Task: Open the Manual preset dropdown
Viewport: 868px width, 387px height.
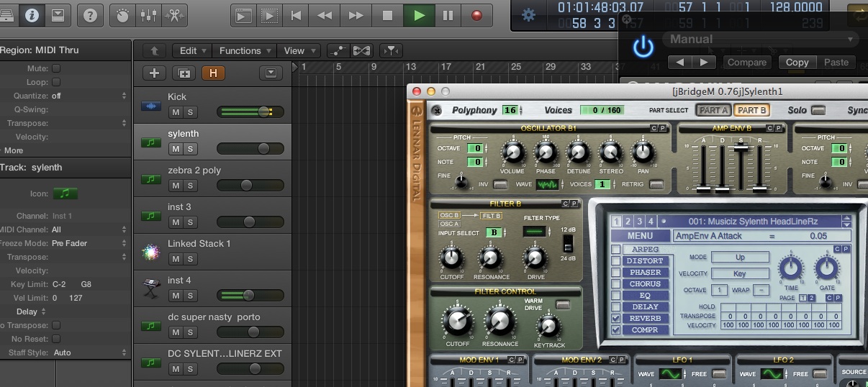Action: point(760,40)
